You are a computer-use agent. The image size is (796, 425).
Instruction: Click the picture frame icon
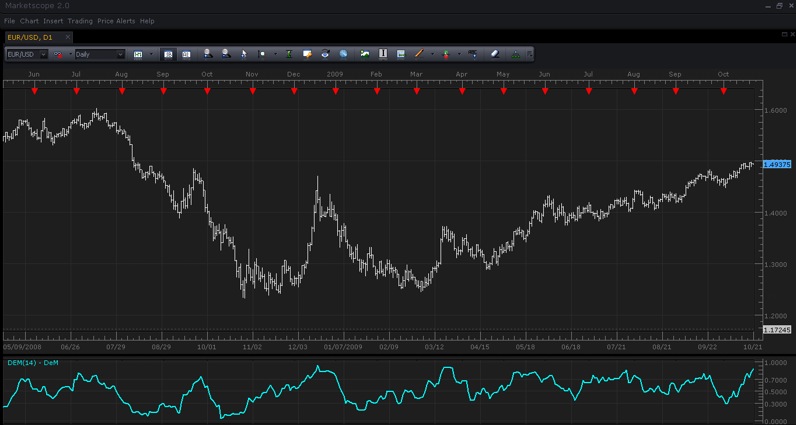[401, 54]
